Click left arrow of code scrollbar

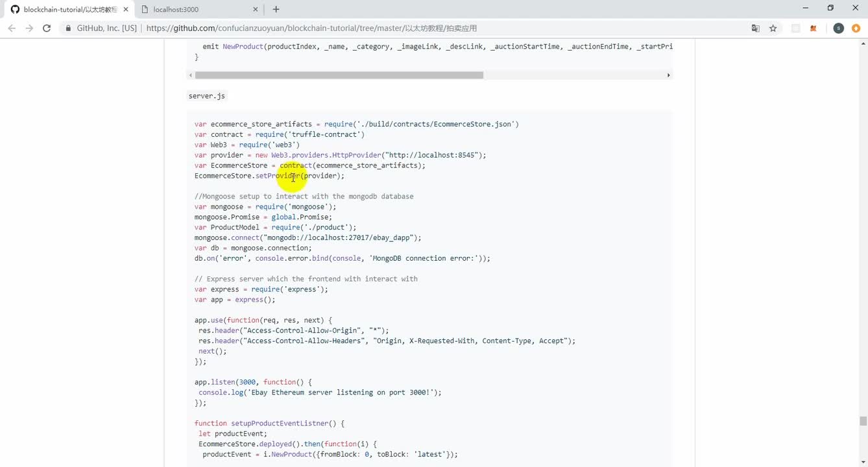(x=190, y=75)
